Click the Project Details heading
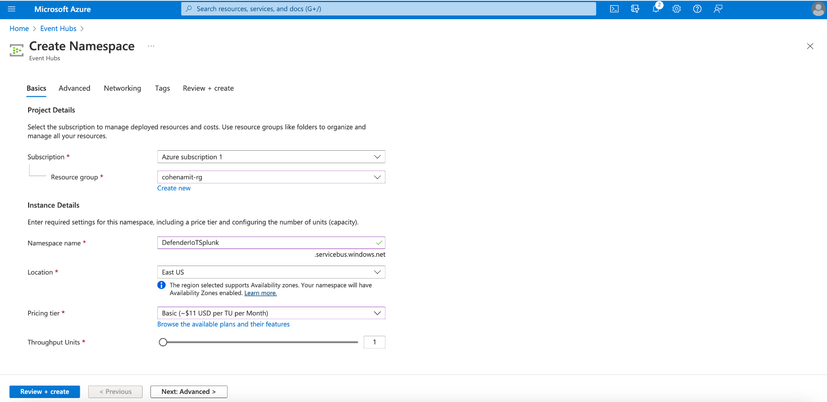 click(x=51, y=110)
